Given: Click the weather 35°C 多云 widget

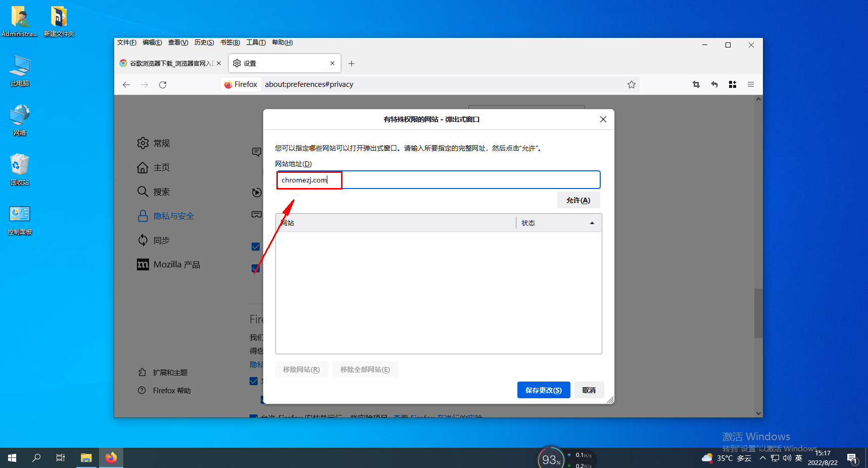Looking at the screenshot, I should point(727,458).
